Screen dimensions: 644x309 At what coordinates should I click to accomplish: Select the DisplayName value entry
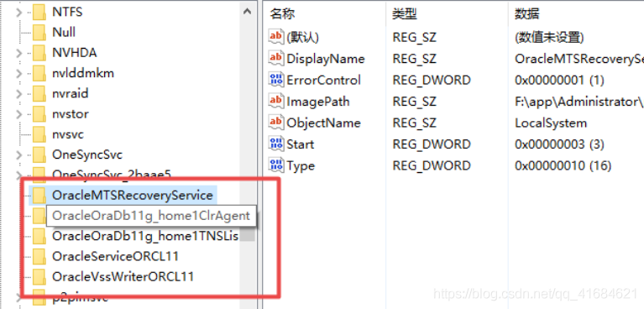(x=326, y=59)
